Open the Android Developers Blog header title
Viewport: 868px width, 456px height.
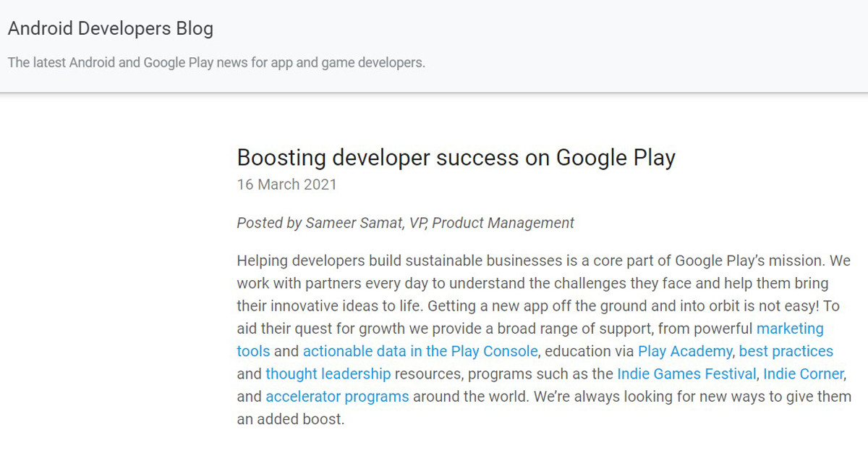111,29
